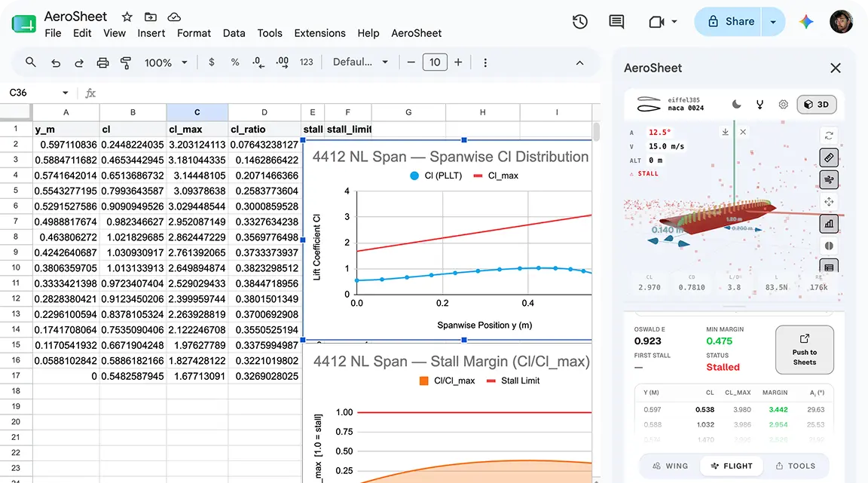
Task: Open the version history clock icon
Action: pyautogui.click(x=579, y=22)
